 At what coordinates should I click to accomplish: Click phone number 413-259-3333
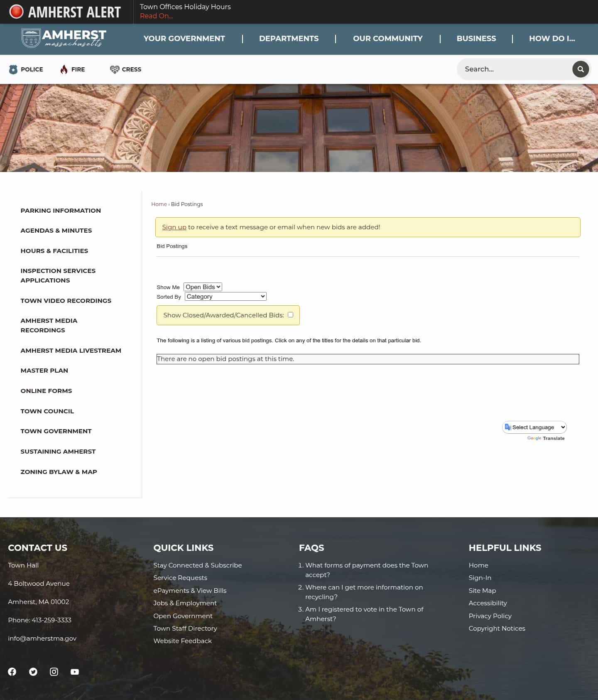pos(51,620)
